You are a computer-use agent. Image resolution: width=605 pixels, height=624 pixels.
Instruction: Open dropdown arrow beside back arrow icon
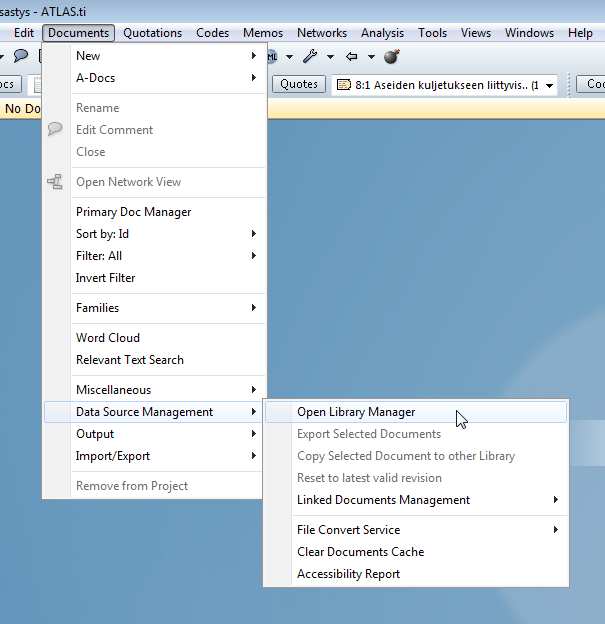371,57
